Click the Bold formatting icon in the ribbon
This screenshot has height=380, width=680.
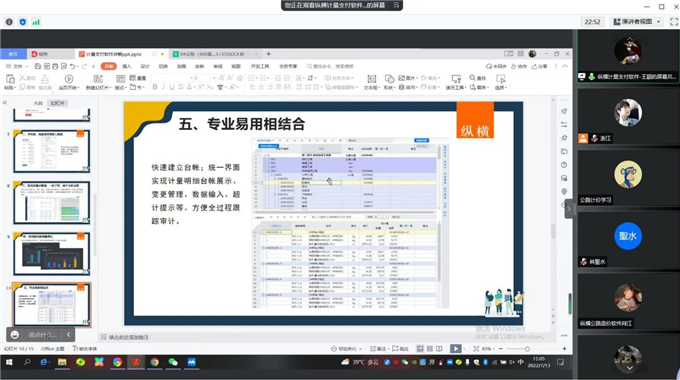pos(155,87)
